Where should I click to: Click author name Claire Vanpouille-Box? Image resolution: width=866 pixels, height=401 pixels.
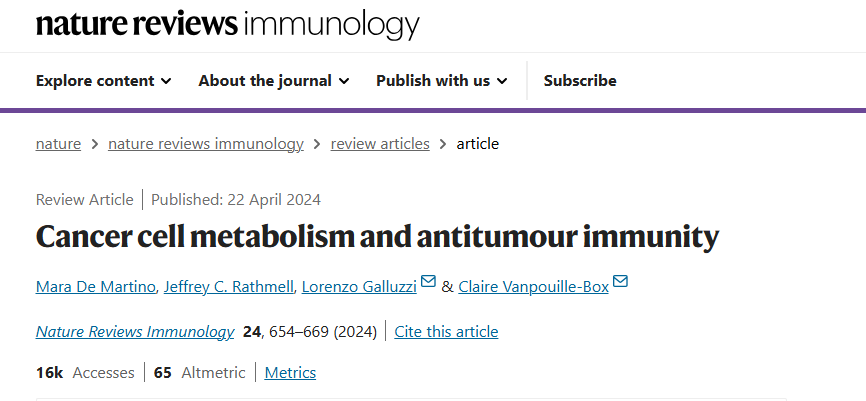[534, 288]
